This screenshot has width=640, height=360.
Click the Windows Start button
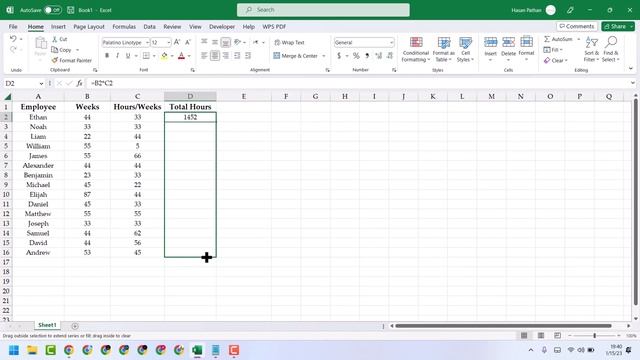[x=14, y=350]
